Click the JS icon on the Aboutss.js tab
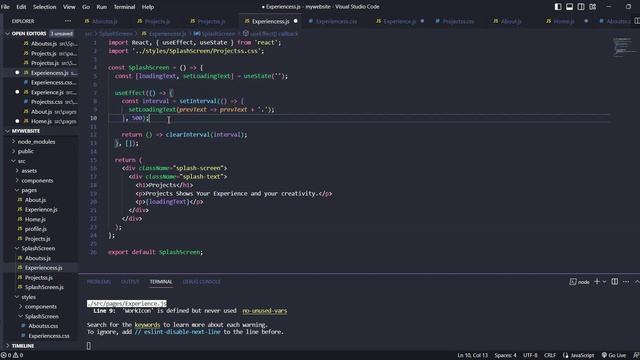This screenshot has height=360, width=640. pos(87,21)
